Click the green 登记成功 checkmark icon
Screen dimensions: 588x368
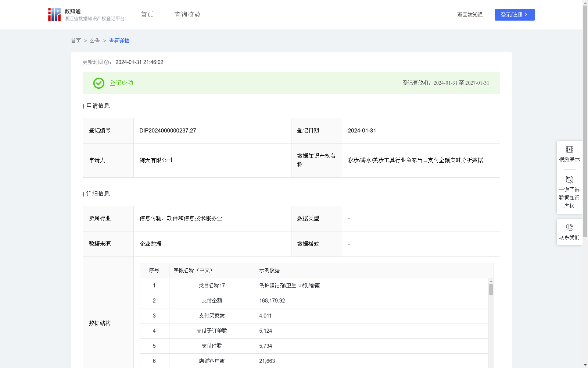98,83
